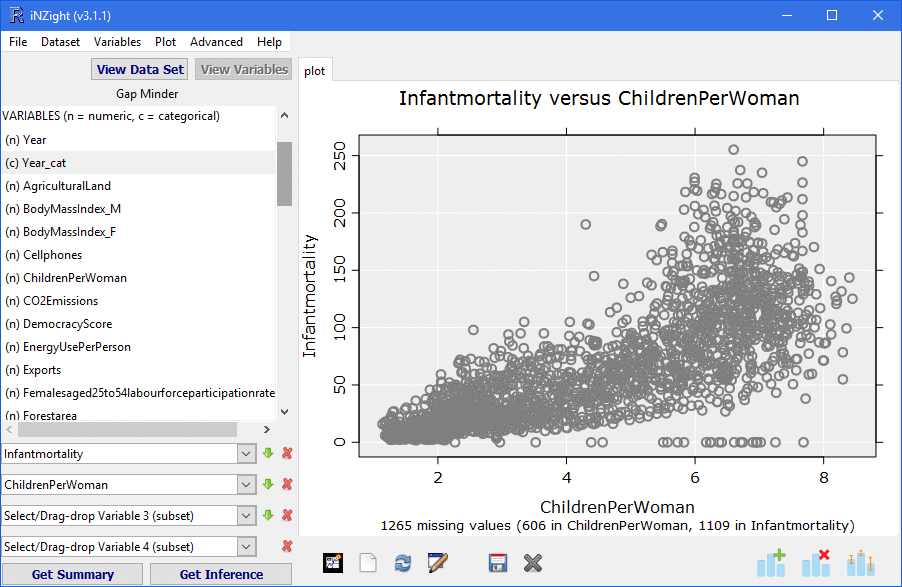Click bar chart icon with orange error bars
The image size is (902, 587).
click(x=860, y=563)
